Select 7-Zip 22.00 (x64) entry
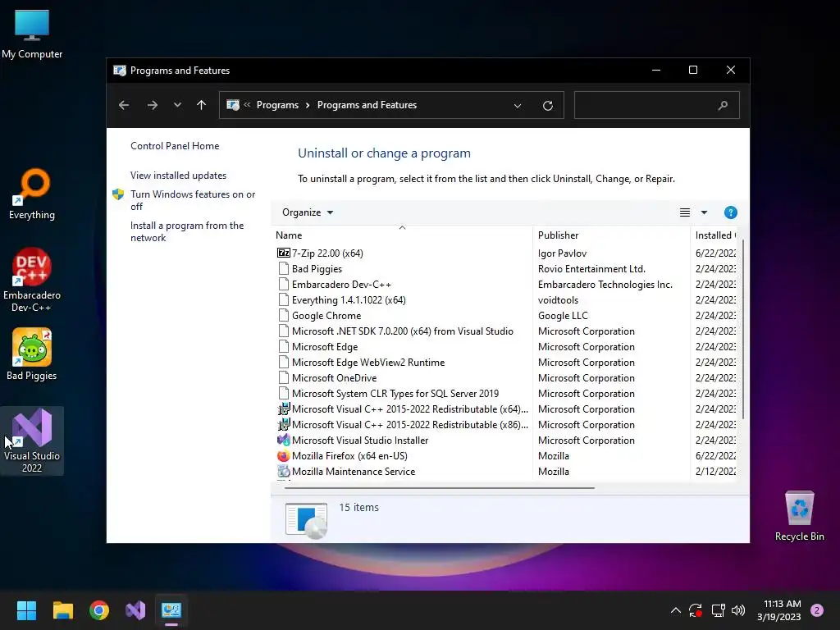 pyautogui.click(x=327, y=253)
